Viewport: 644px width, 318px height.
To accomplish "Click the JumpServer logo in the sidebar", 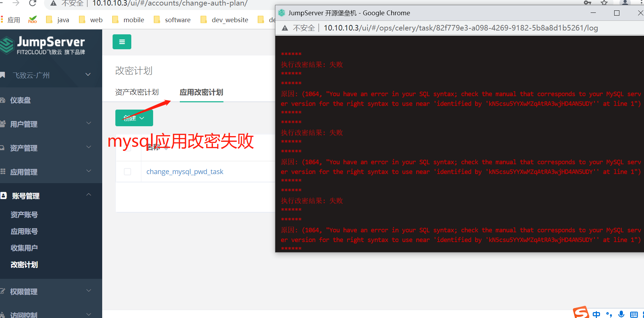I will 43,45.
